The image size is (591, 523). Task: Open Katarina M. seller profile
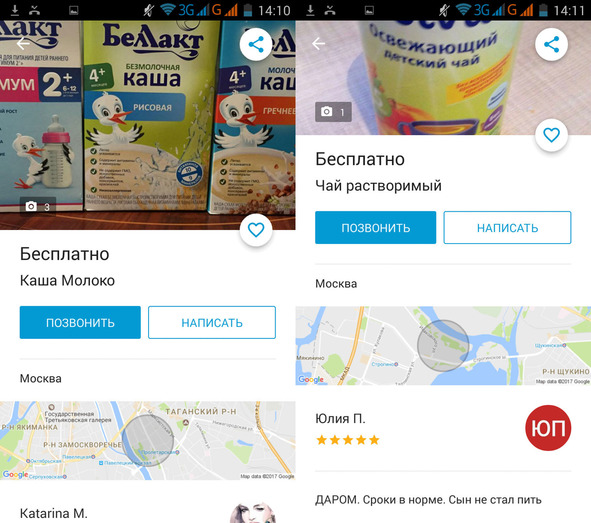(x=54, y=513)
